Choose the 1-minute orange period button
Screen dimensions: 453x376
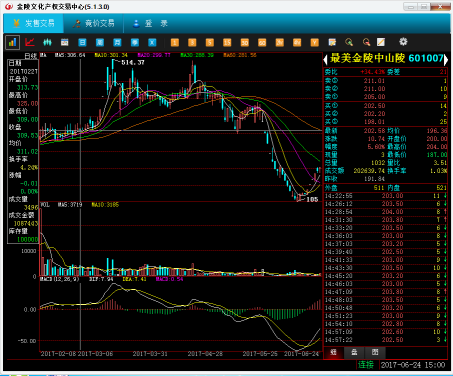[175, 42]
